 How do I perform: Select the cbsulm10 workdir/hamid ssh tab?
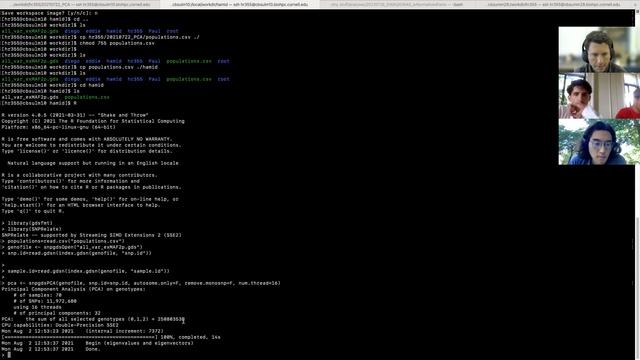240,4
